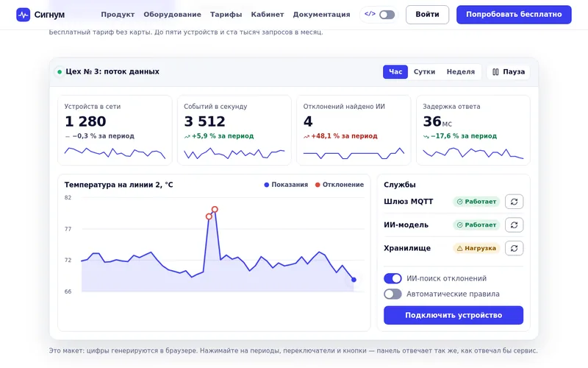Click the 66 axis label
The width and height of the screenshot is (588, 368).
68,291
